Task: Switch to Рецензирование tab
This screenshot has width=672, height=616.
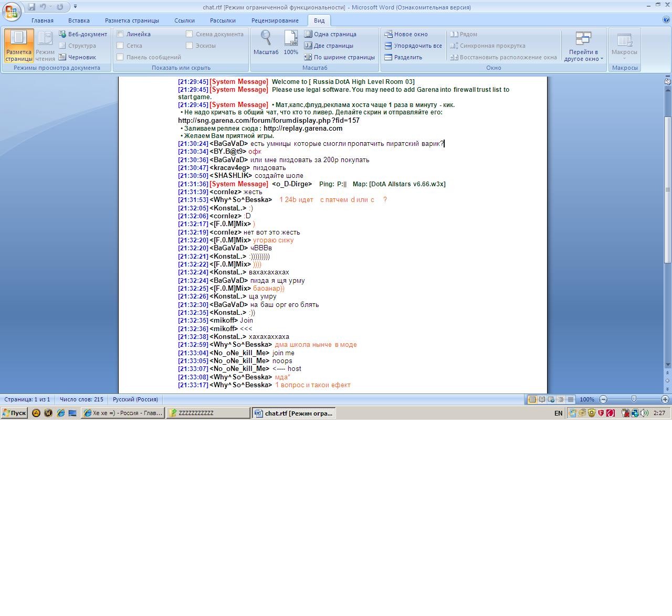Action: 275,20
